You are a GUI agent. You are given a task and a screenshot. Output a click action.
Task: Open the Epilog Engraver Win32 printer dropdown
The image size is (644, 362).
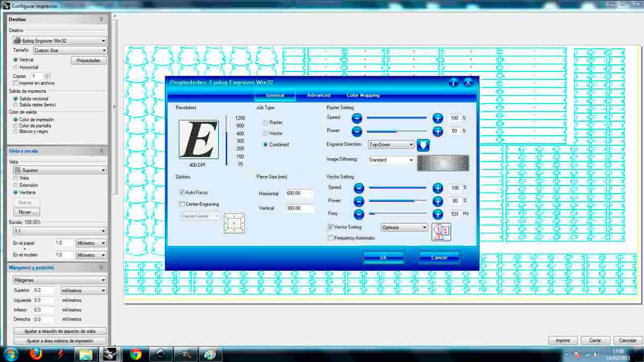[x=60, y=41]
